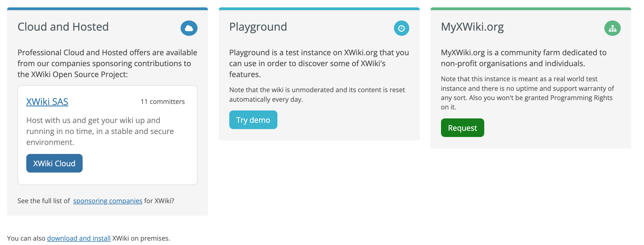Image resolution: width=644 pixels, height=245 pixels.
Task: Click the 'Host with us' description text
Action: point(100,131)
